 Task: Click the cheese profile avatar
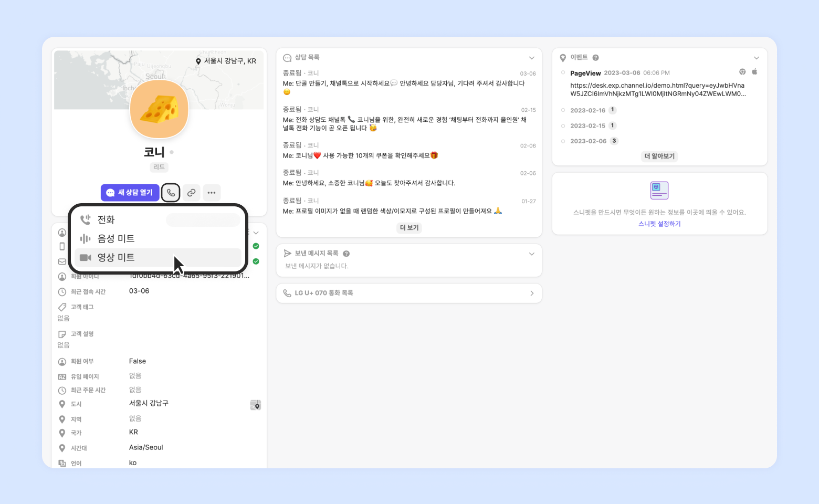point(159,110)
